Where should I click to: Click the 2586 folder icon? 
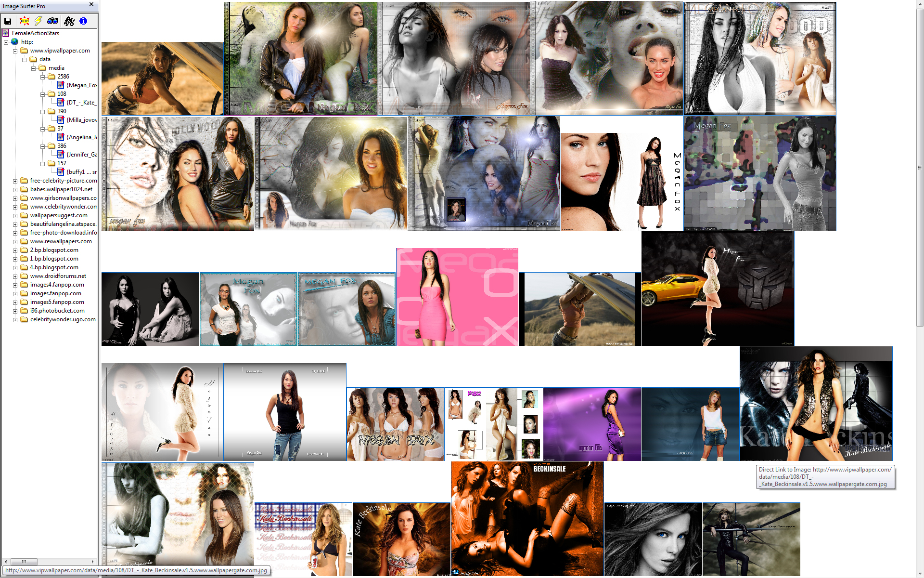pyautogui.click(x=51, y=77)
